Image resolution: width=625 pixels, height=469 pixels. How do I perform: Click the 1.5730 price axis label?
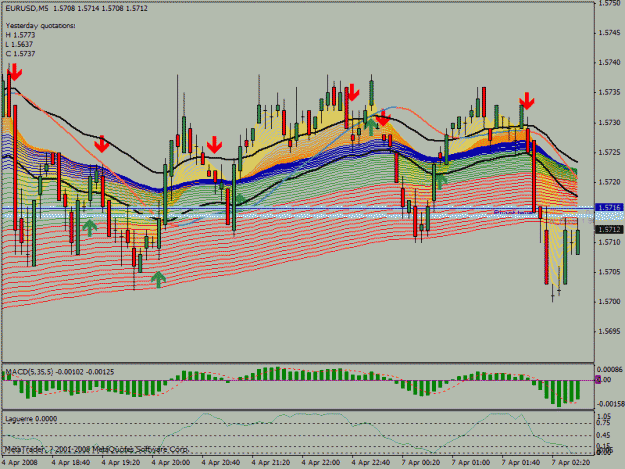[x=609, y=122]
